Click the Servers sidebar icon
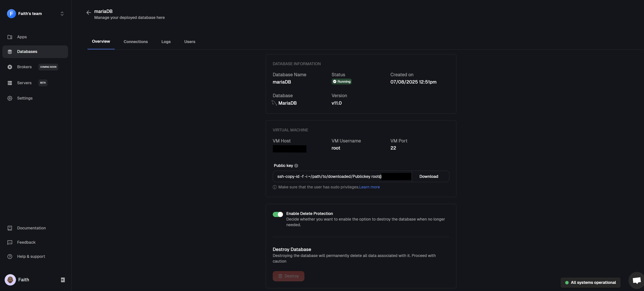This screenshot has height=291, width=644. pos(10,83)
